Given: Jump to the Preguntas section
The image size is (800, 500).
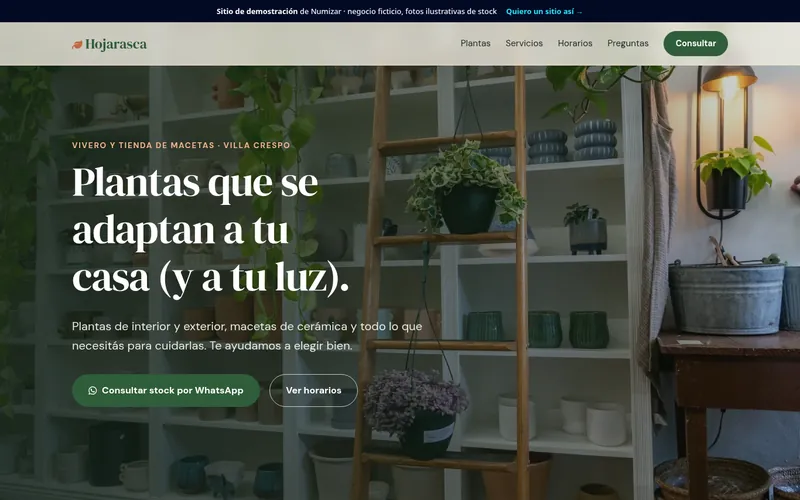Looking at the screenshot, I should click(628, 43).
